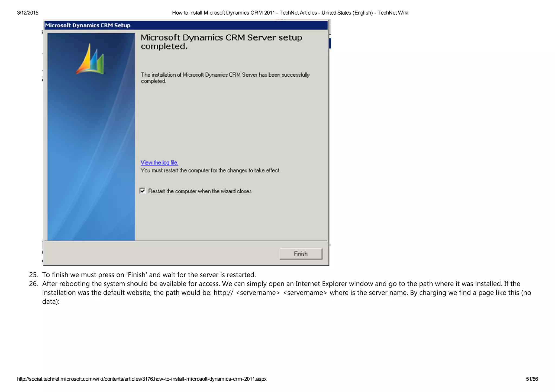Click the text 'You must restart the computer for the changes to take effect.'
The image size is (555, 392).
coord(210,170)
